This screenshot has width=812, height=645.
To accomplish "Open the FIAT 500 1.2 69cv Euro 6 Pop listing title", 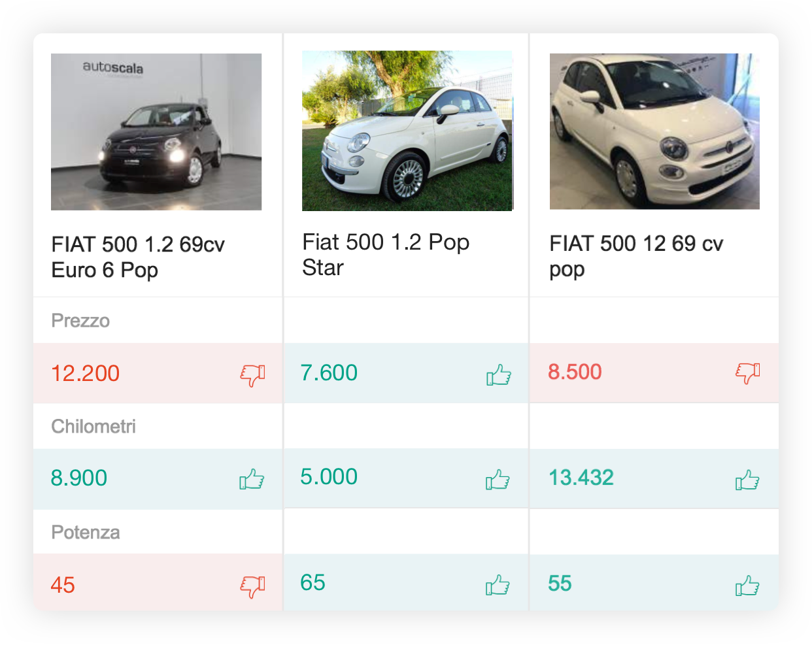I will point(138,257).
